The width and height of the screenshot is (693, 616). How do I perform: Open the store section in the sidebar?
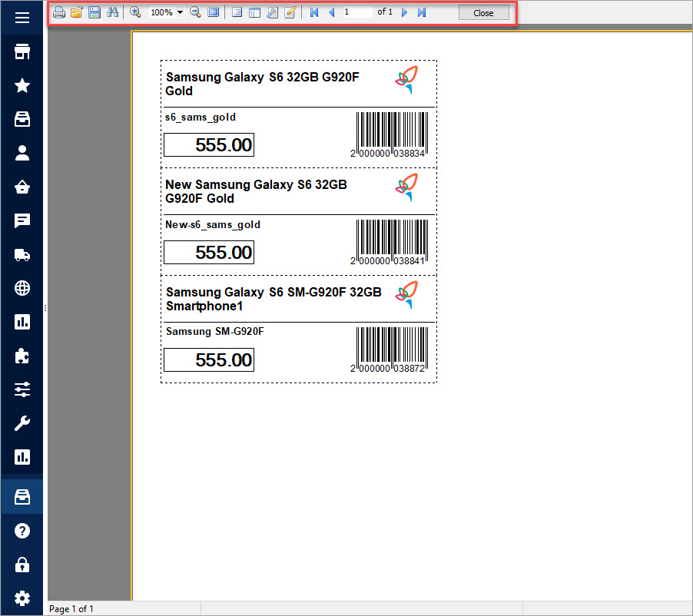click(x=22, y=51)
